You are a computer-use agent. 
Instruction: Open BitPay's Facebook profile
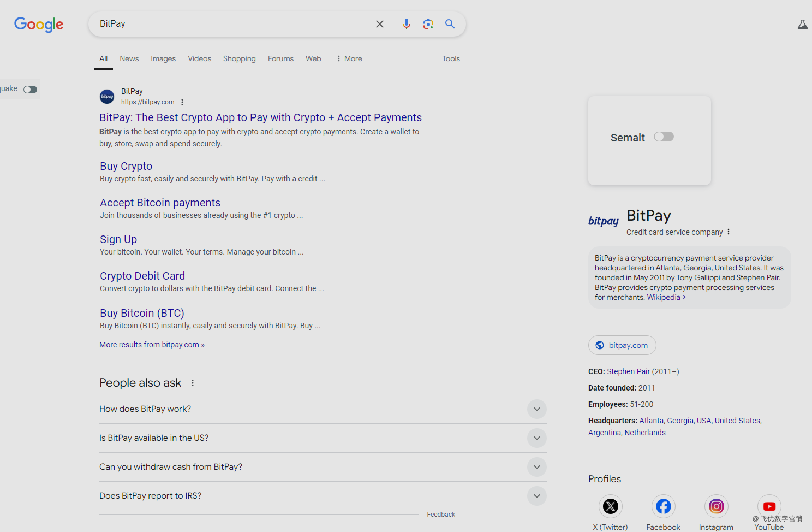(x=664, y=506)
